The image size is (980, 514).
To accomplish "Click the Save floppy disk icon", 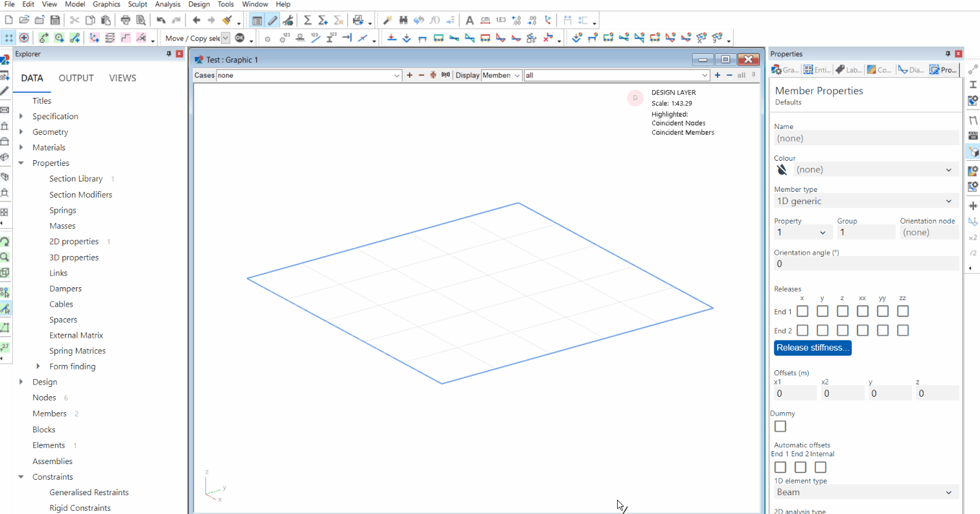I will (x=55, y=20).
